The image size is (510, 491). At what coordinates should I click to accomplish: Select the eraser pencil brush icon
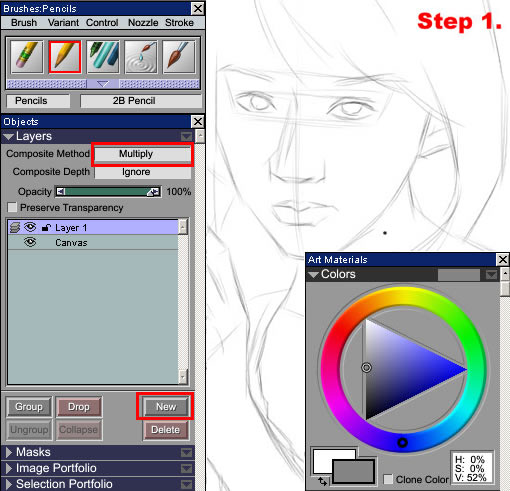click(x=27, y=57)
